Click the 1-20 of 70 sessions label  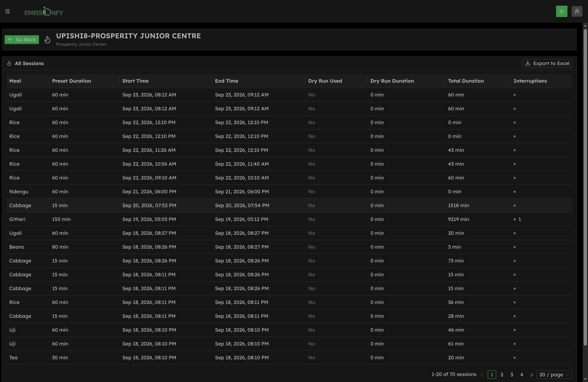tap(454, 374)
